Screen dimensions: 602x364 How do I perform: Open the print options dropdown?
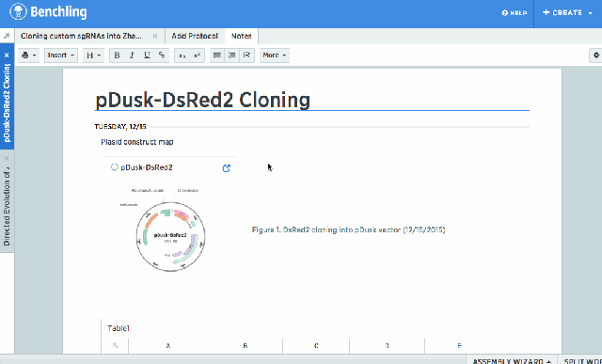(x=29, y=55)
